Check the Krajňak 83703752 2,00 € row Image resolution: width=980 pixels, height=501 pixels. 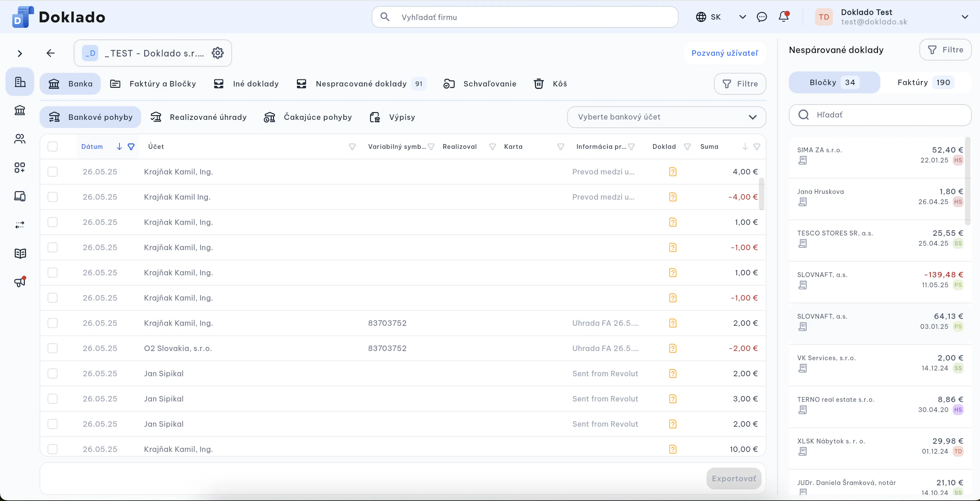coord(53,323)
